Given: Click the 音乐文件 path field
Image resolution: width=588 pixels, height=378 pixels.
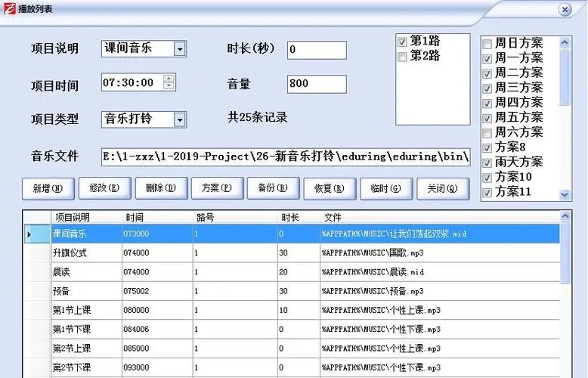Looking at the screenshot, I should click(286, 156).
